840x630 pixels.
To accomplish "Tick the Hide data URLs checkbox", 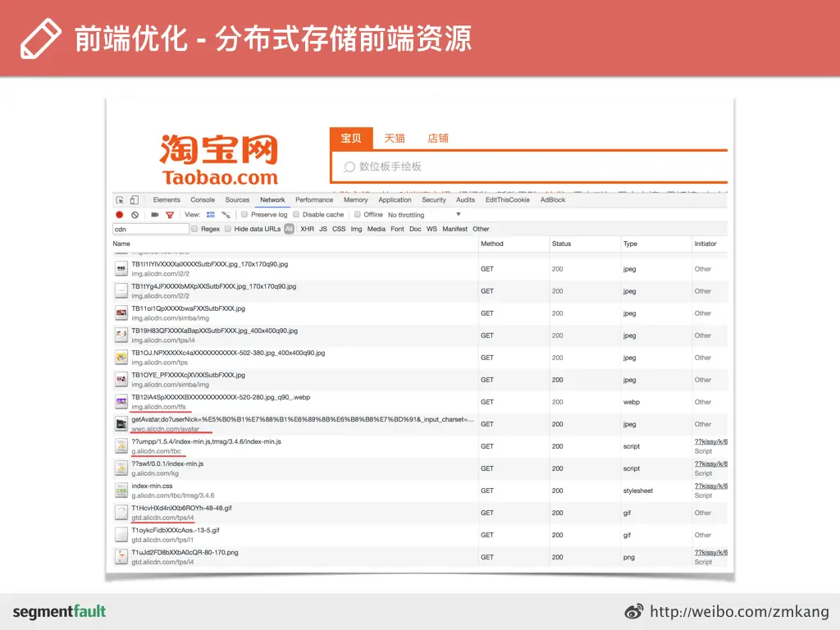I will click(x=228, y=229).
